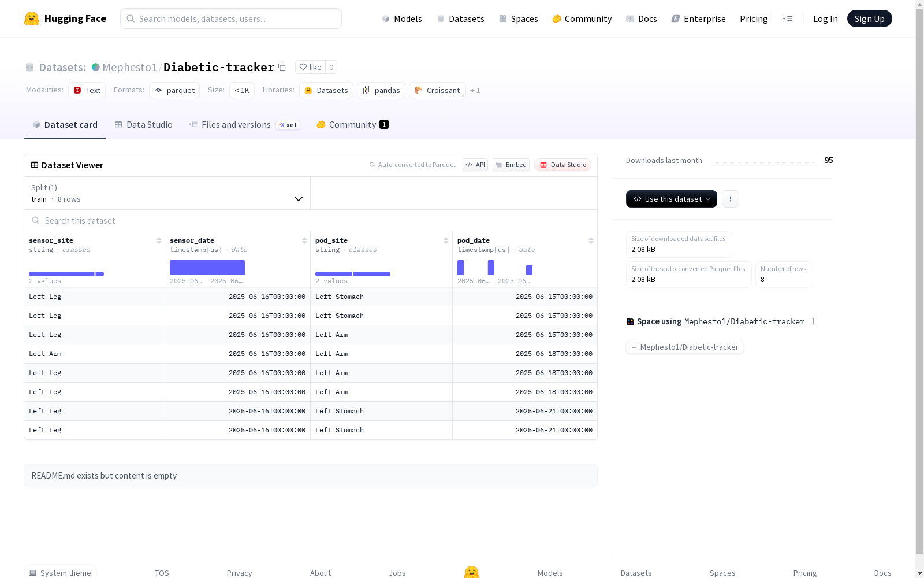Click the Spaces footer link
Viewport: 924px width, 578px height.
click(x=722, y=573)
